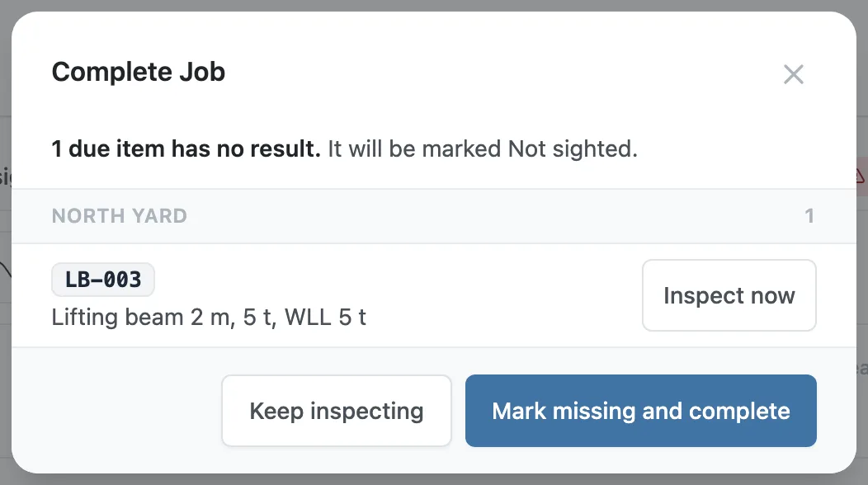Click the Inspect now button
This screenshot has width=868, height=485.
click(729, 295)
